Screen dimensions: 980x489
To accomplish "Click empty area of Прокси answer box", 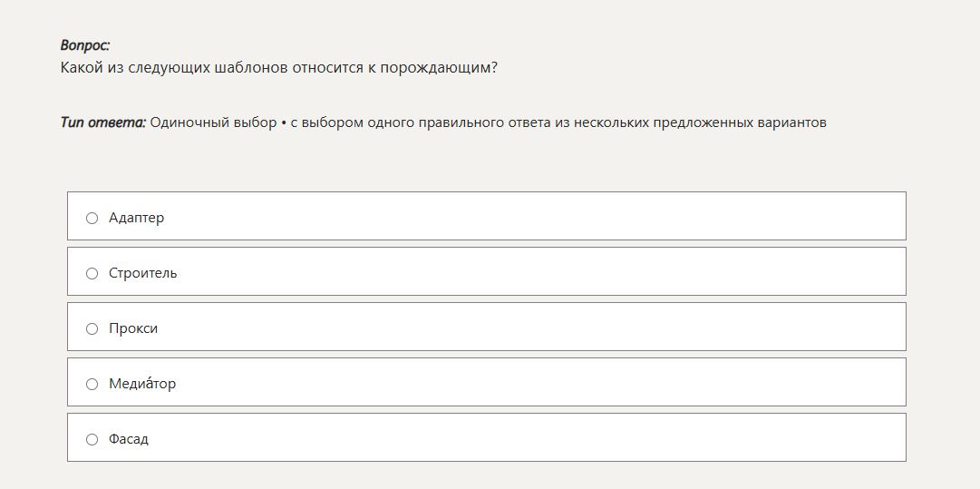I will coord(544,328).
